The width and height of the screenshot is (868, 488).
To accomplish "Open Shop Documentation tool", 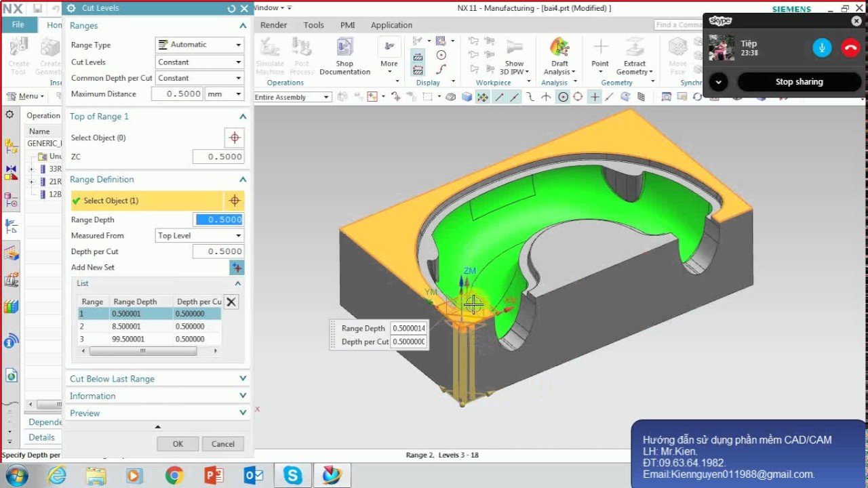I will (x=344, y=57).
